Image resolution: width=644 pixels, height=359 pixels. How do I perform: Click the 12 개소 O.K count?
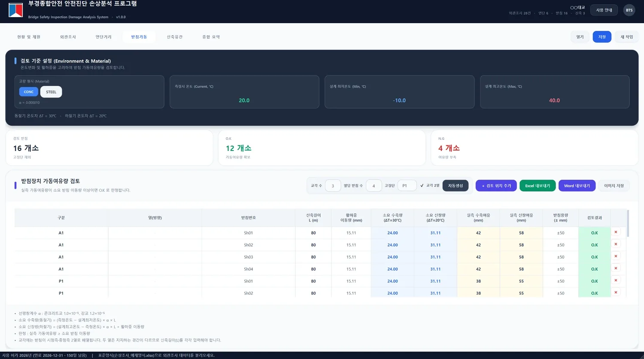coord(239,148)
